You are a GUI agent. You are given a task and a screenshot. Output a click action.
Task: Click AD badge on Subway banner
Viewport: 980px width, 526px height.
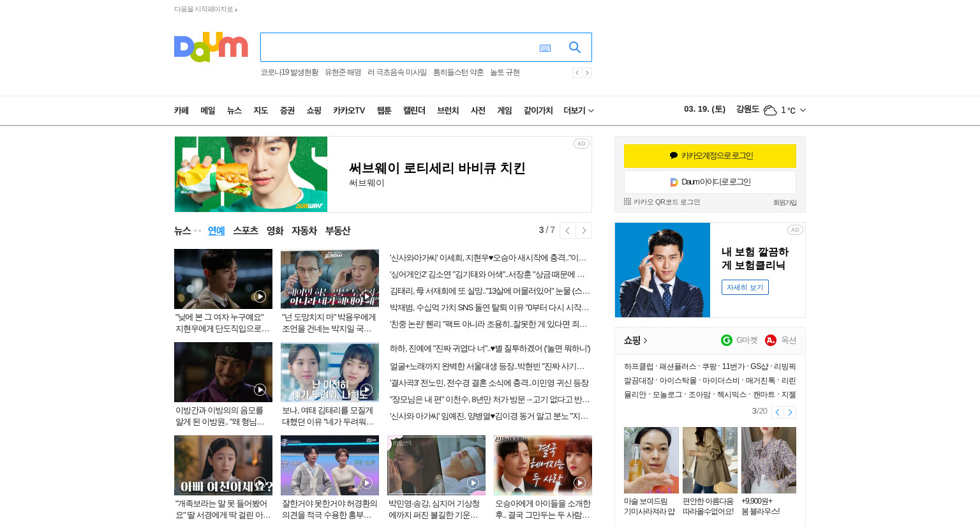click(581, 144)
